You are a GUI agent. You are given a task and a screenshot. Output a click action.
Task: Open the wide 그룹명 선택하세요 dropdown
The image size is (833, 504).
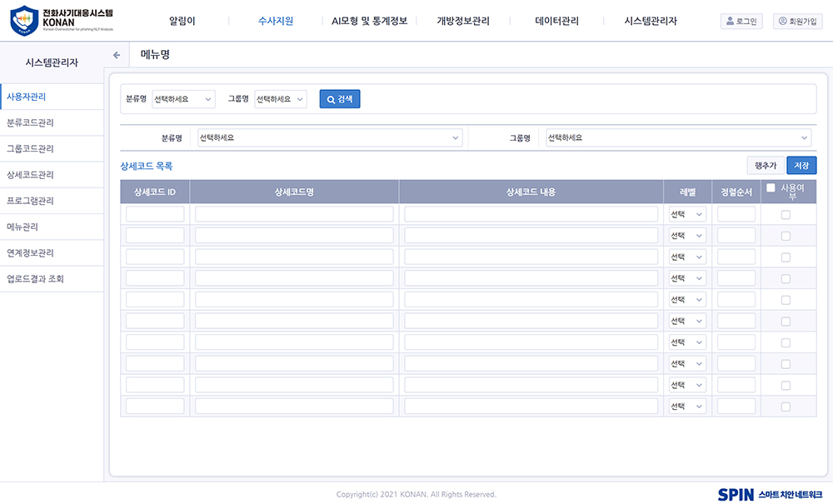coord(677,138)
